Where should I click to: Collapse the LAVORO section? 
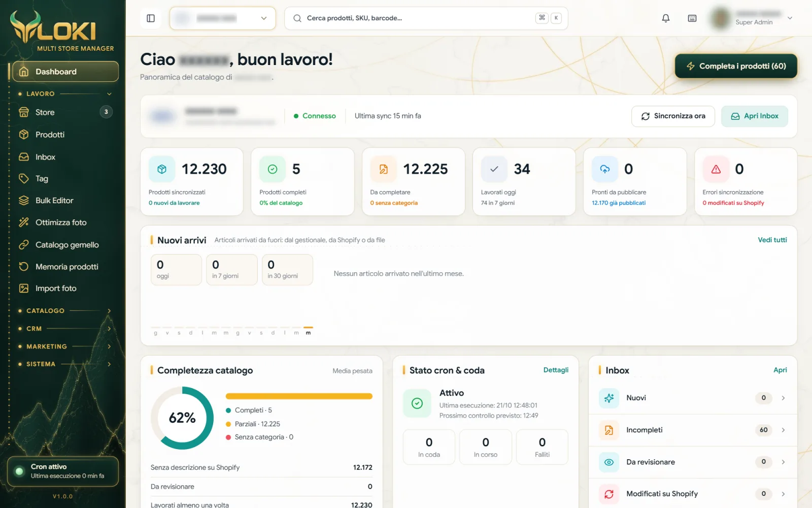point(65,94)
